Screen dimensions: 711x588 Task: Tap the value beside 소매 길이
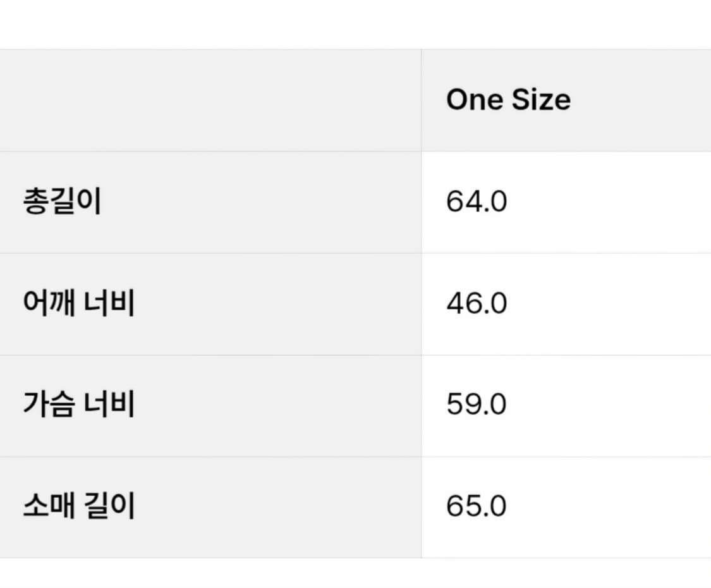coord(477,507)
